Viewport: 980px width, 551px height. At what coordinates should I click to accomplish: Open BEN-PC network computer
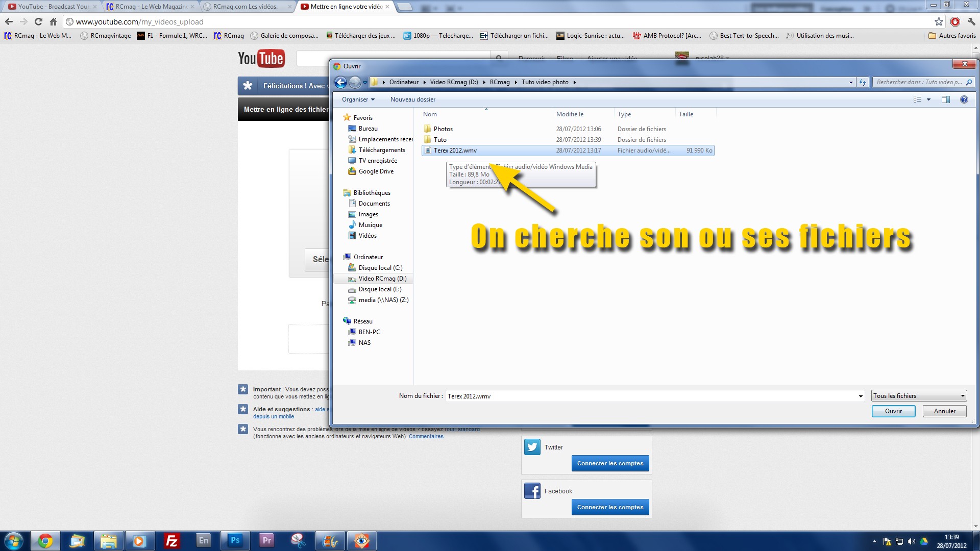point(369,332)
